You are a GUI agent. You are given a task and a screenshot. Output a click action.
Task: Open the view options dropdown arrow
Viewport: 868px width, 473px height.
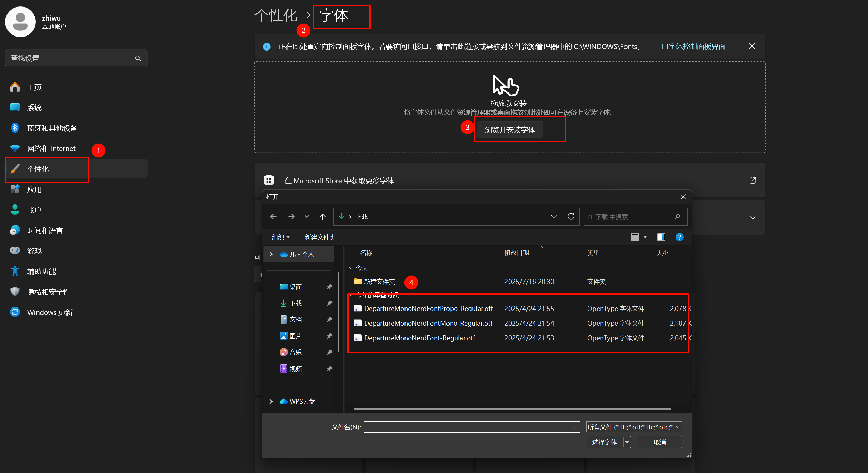point(645,237)
